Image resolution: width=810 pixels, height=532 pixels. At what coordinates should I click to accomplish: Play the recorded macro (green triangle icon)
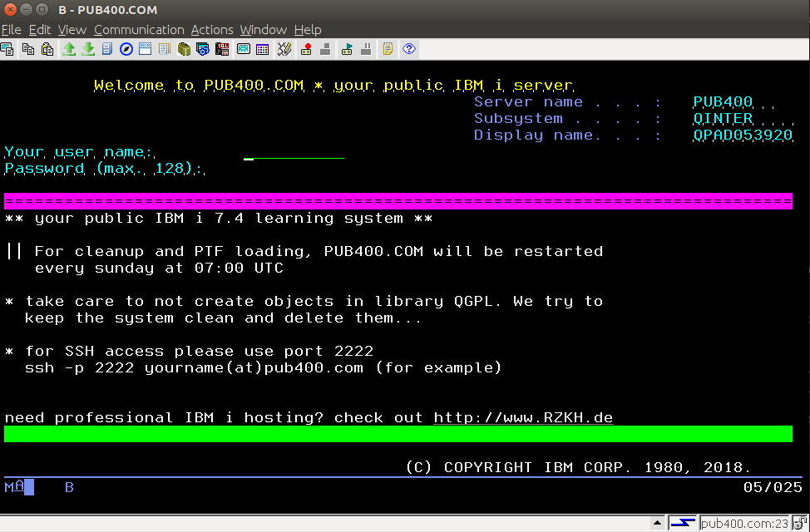click(x=347, y=48)
